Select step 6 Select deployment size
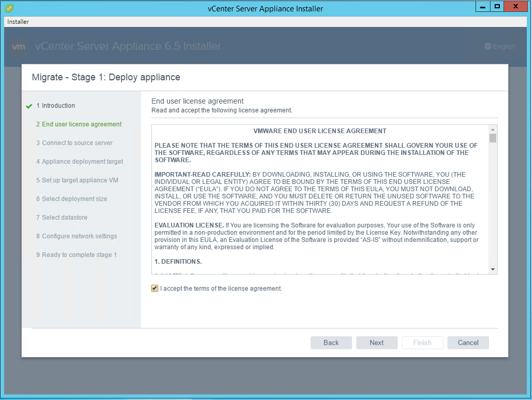Image resolution: width=532 pixels, height=400 pixels. [72, 199]
